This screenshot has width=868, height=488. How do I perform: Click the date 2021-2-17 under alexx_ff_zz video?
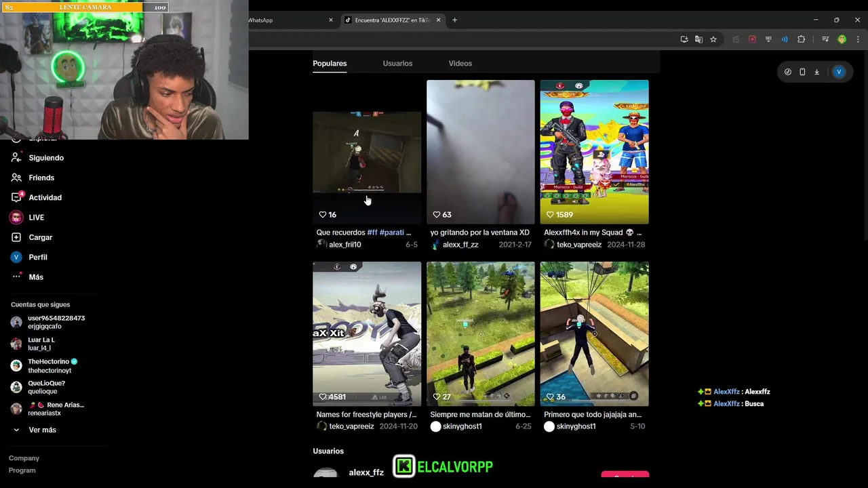click(514, 245)
